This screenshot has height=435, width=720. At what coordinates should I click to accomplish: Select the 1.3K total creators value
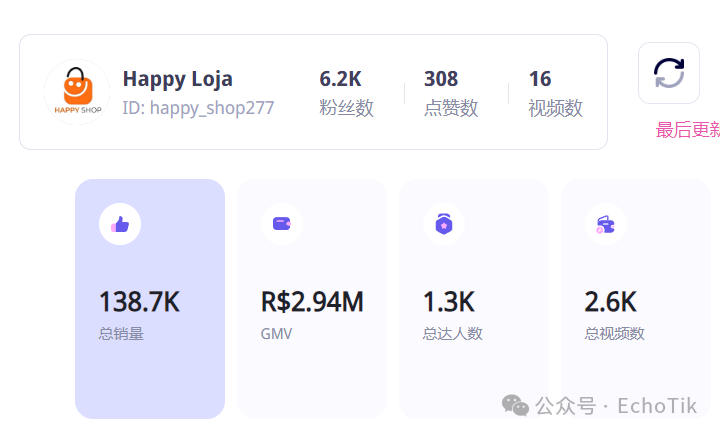449,301
